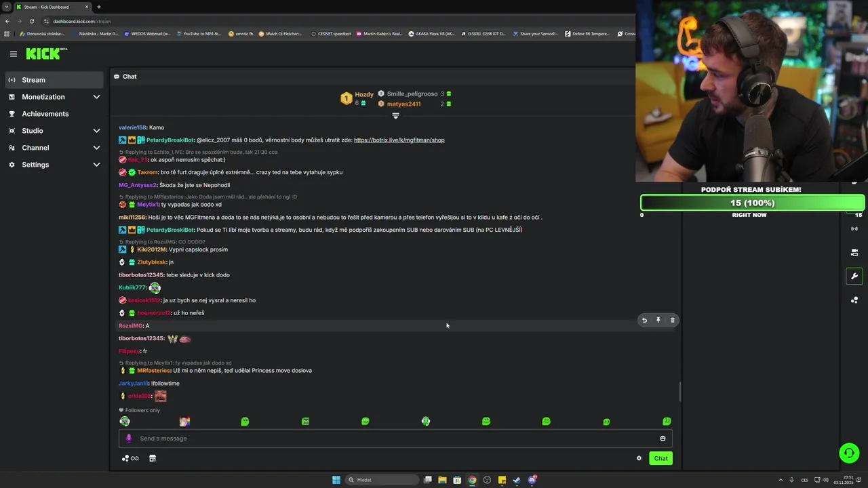Click Smille_peligrooso in leaderboard
The height and width of the screenshot is (488, 868).
coord(412,94)
